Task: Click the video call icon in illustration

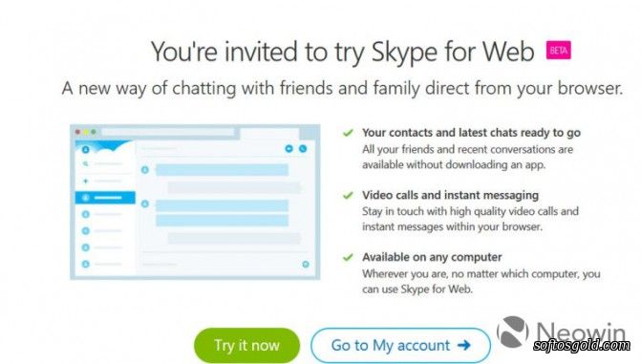Action: [x=289, y=149]
